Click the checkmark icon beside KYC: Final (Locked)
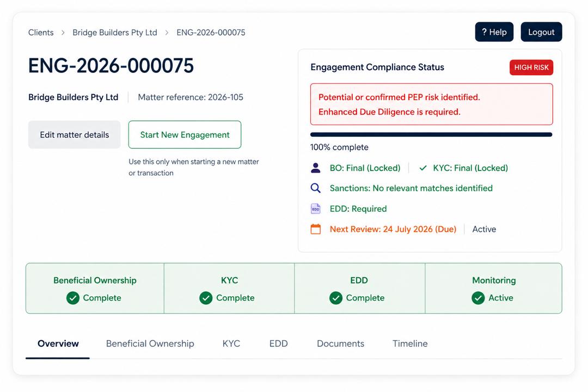This screenshot has width=588, height=392. 423,168
